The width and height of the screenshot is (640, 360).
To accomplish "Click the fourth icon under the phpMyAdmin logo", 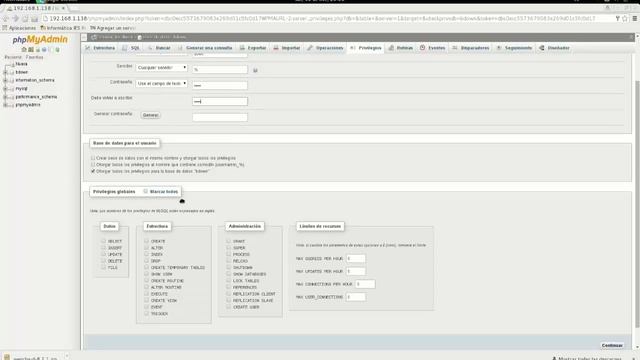I will pyautogui.click(x=44, y=50).
